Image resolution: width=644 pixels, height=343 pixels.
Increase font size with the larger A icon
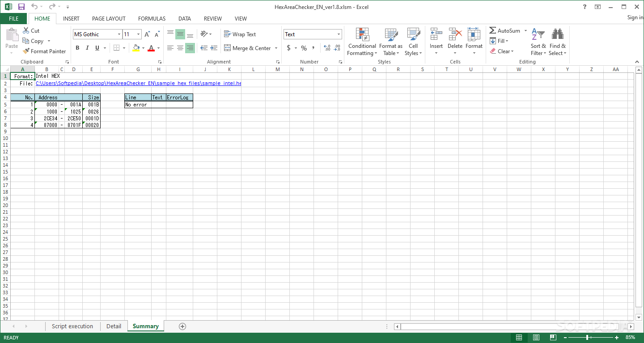click(x=147, y=34)
